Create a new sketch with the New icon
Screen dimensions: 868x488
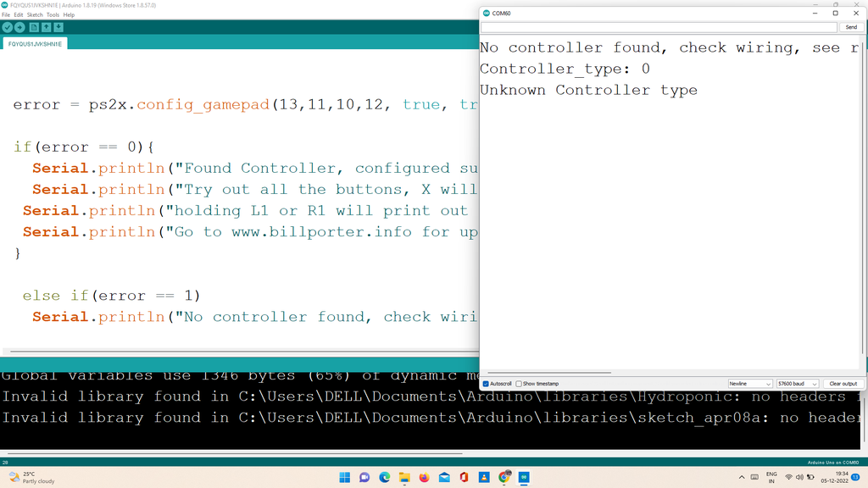click(x=34, y=27)
